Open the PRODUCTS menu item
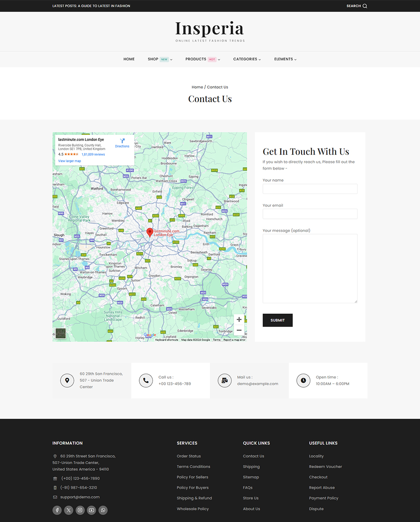The width and height of the screenshot is (420, 522). pyautogui.click(x=196, y=59)
